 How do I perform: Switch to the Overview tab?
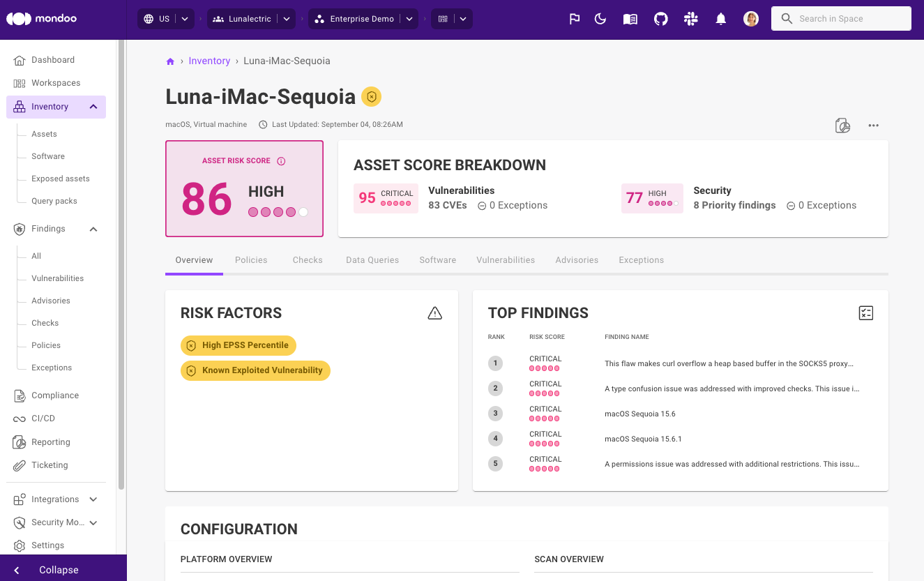click(194, 260)
